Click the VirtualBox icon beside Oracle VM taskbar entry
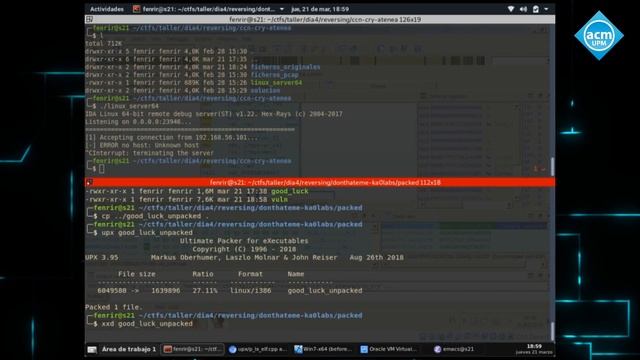 [364, 349]
